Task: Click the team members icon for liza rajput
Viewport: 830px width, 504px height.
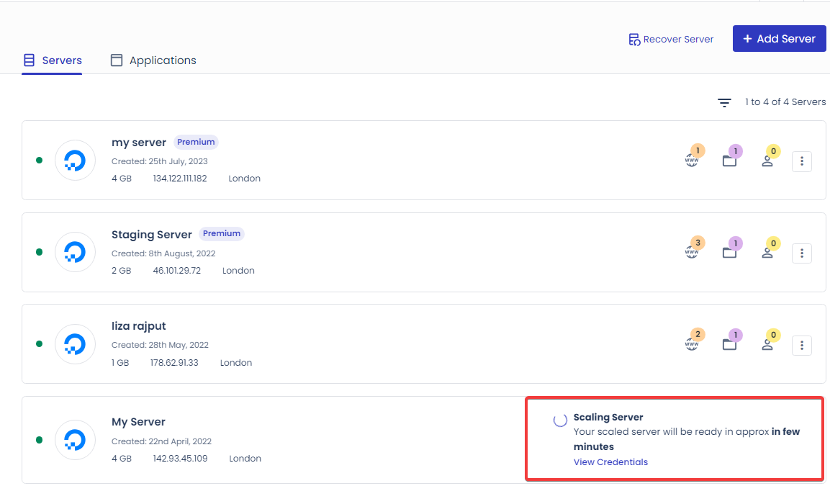Action: (x=767, y=345)
